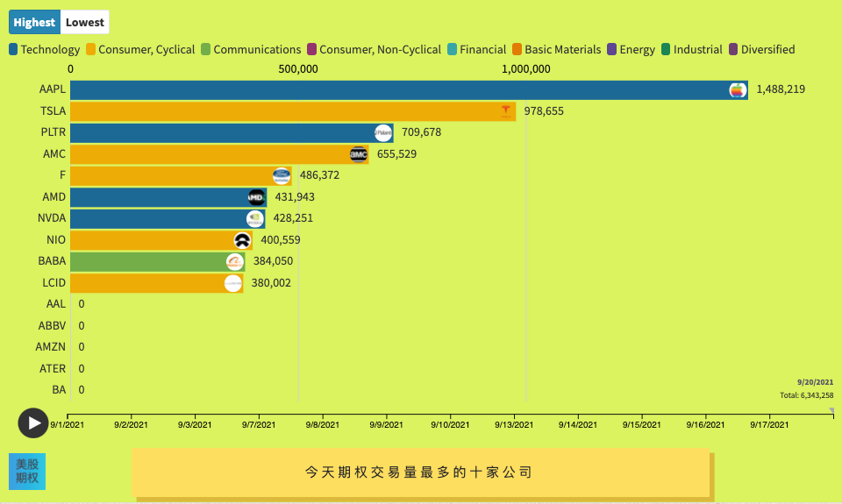The image size is (842, 504).
Task: Jump timeline to 9/17/2021
Action: pos(769,424)
